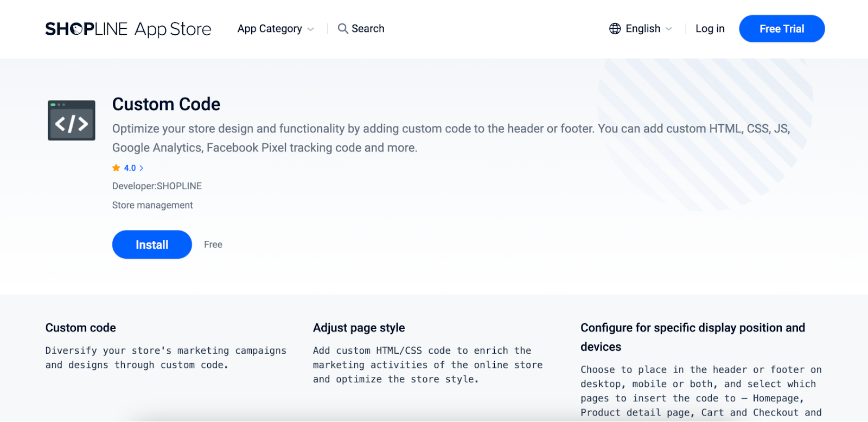
Task: Start with the Free Trial button
Action: click(782, 29)
